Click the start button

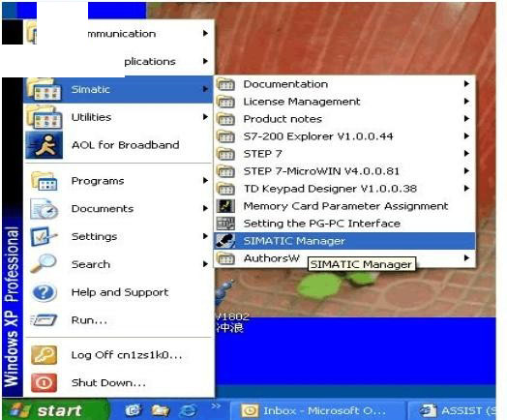click(55, 410)
